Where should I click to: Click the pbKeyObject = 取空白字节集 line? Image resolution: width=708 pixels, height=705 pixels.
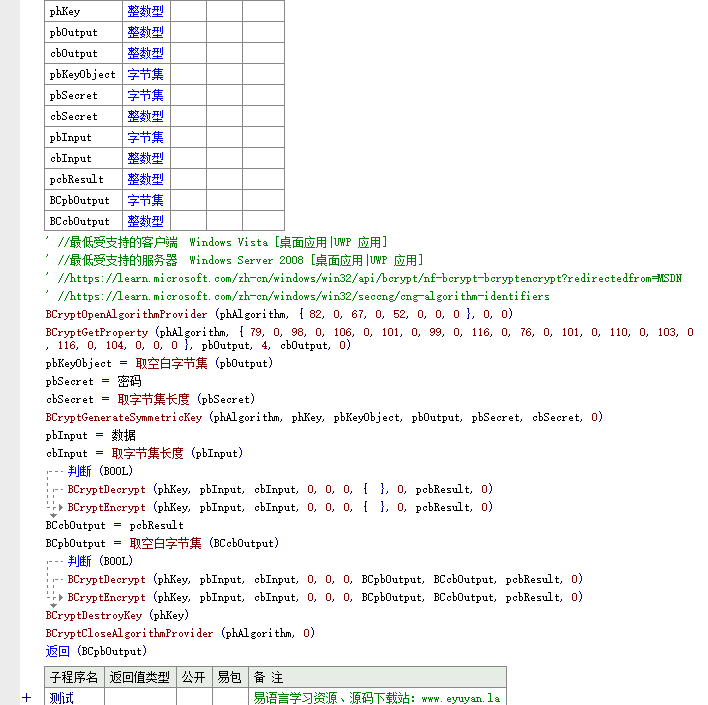pyautogui.click(x=159, y=363)
